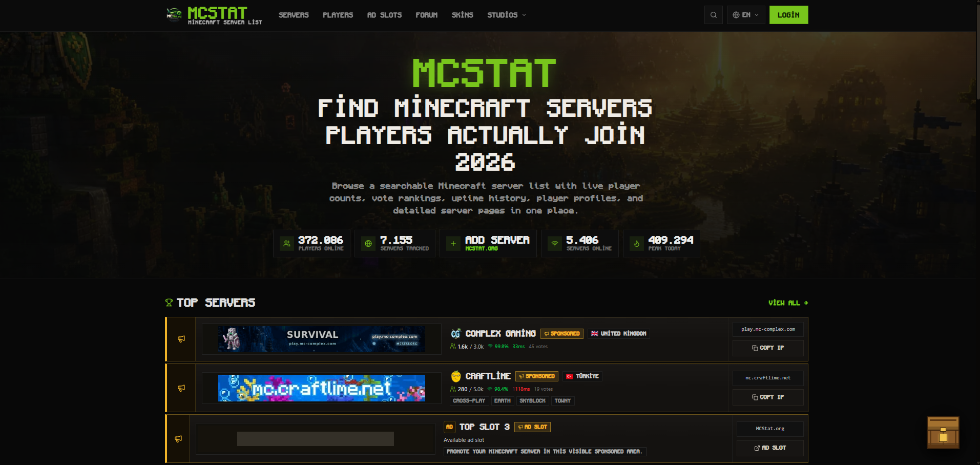Click the megaphone icon on Complex Gaming row
The image size is (980, 465).
(181, 339)
